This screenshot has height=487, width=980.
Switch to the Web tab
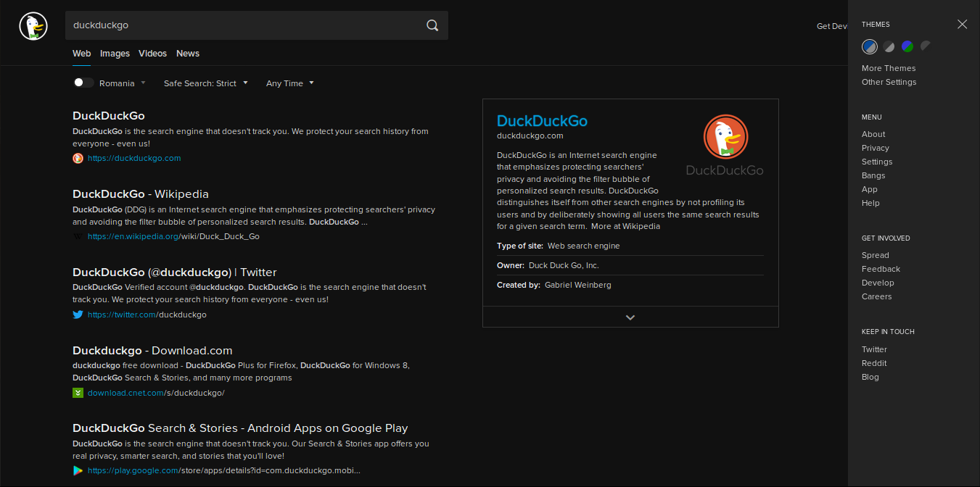tap(82, 54)
